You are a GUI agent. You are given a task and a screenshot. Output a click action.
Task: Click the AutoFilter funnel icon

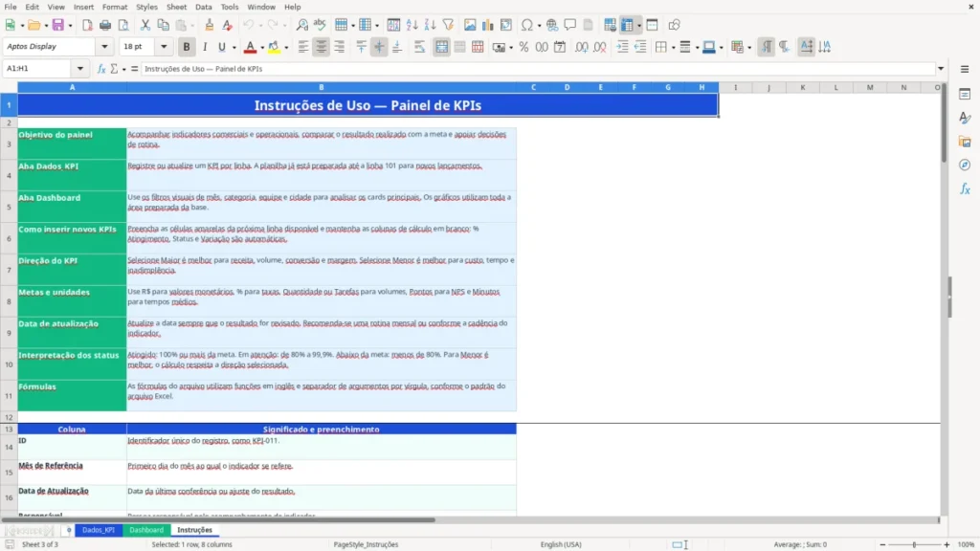point(448,25)
